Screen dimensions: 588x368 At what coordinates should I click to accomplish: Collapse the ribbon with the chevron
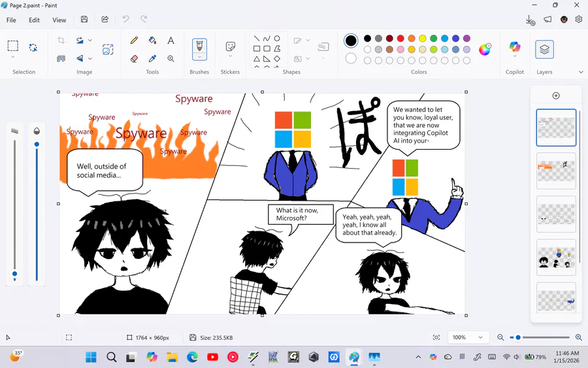tap(581, 72)
